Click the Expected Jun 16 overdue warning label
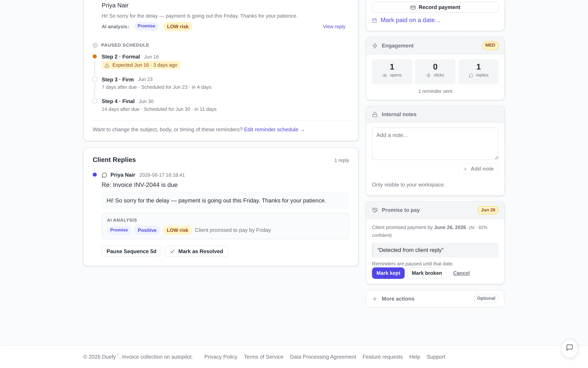The width and height of the screenshot is (588, 368). click(x=141, y=65)
